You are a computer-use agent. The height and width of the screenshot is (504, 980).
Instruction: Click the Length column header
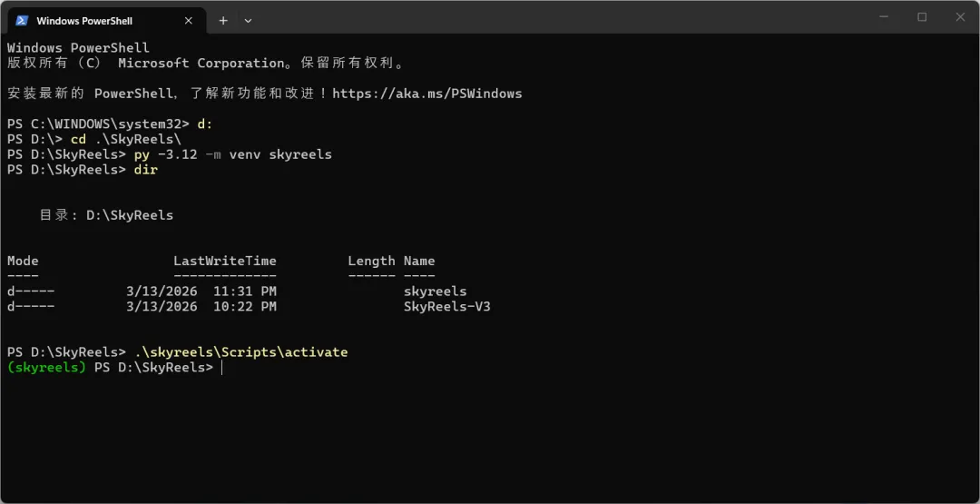(371, 261)
